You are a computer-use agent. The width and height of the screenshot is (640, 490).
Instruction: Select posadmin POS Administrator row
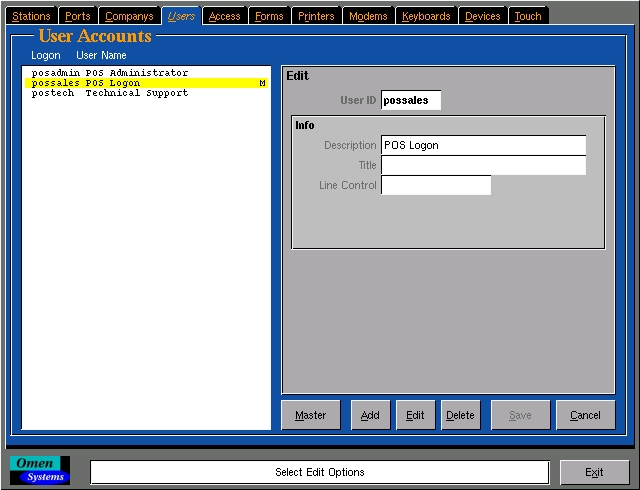(x=146, y=73)
